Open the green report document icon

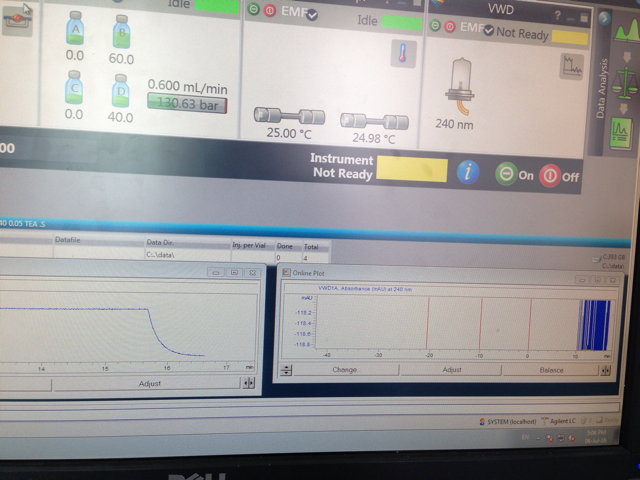(x=621, y=133)
